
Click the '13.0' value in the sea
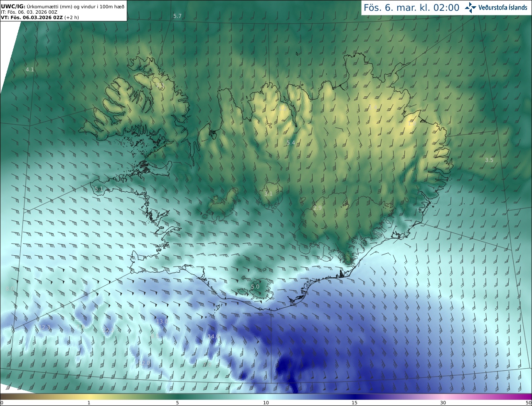[x=162, y=321]
